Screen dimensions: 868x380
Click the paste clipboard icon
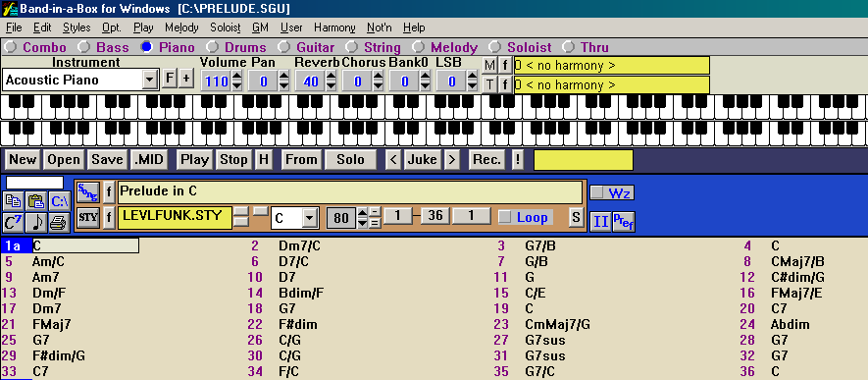point(36,201)
